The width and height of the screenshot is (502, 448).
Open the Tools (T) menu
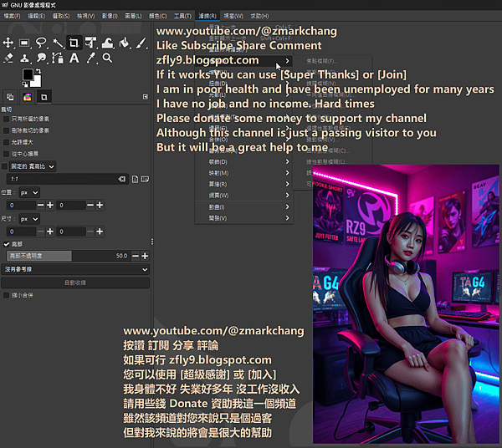pos(182,16)
